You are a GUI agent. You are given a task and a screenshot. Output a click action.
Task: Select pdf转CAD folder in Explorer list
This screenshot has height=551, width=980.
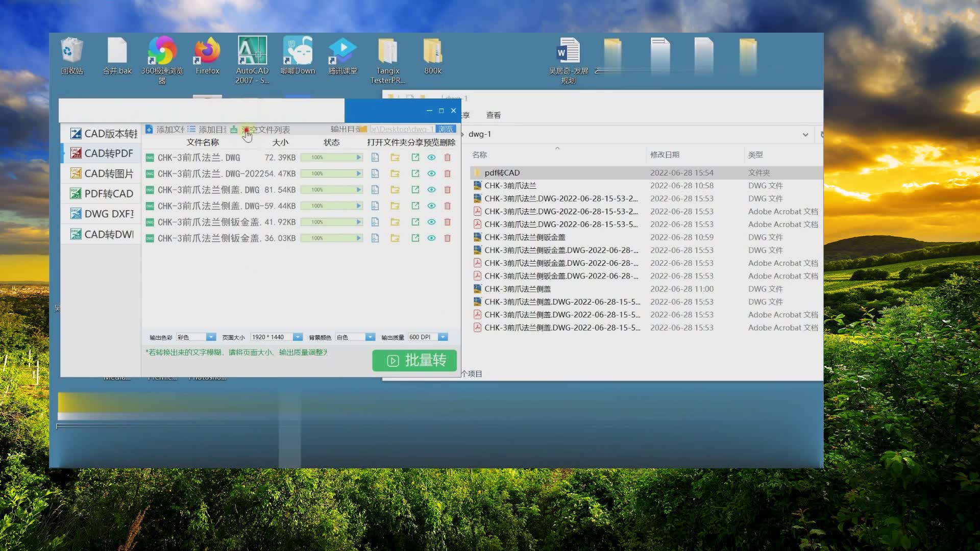[502, 173]
